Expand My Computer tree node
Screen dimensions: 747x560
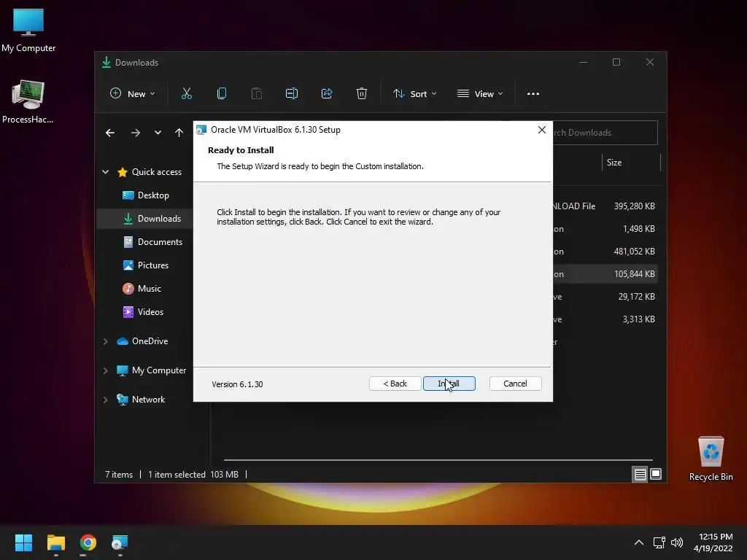tap(105, 370)
